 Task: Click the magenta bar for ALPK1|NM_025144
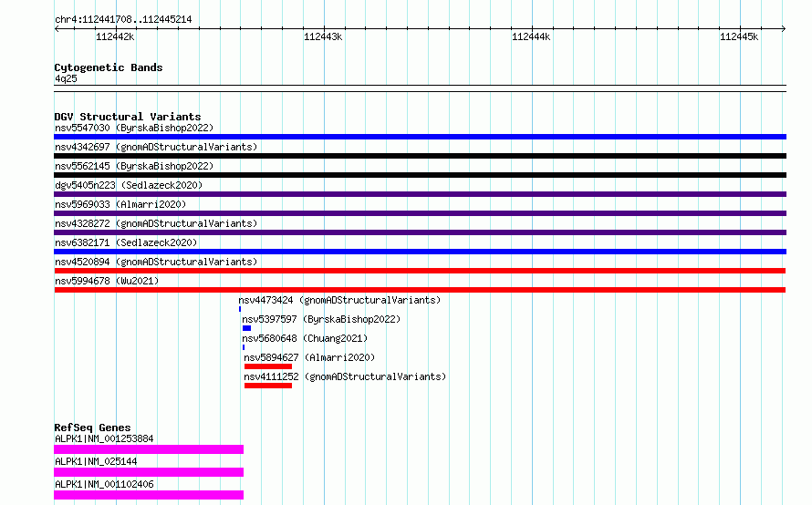click(149, 472)
